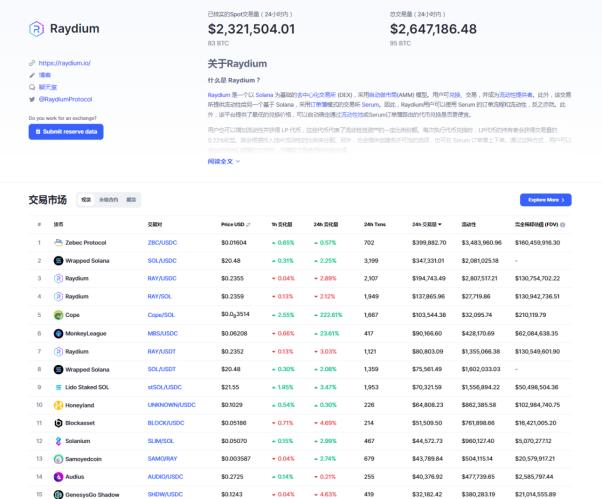602x499 pixels.
Task: Expand full description via 阅读全文 chevron
Action: [x=238, y=161]
